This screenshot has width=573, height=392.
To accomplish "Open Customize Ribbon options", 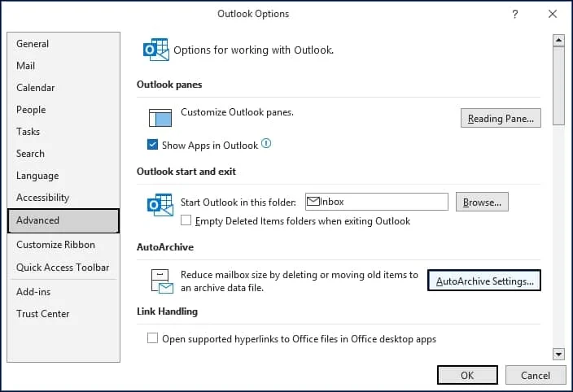I will [x=63, y=245].
